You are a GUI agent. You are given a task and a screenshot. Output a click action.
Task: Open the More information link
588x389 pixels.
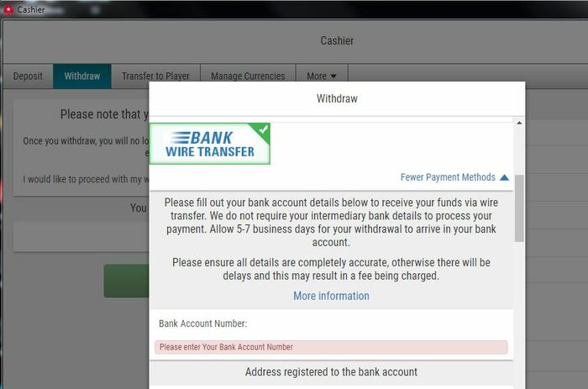tap(331, 296)
